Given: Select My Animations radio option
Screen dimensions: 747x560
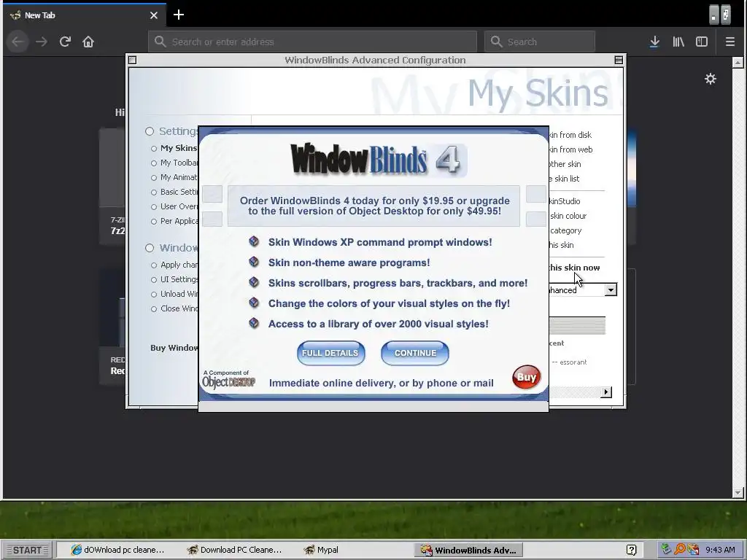Looking at the screenshot, I should click(x=154, y=178).
